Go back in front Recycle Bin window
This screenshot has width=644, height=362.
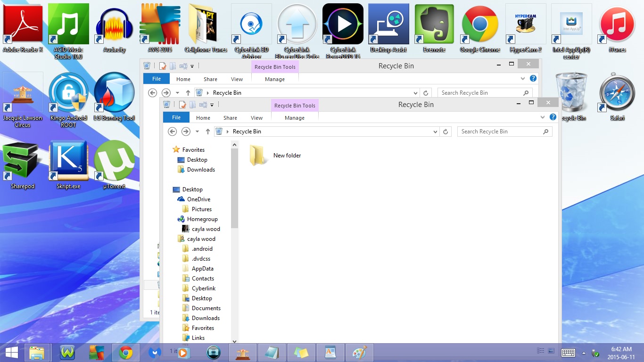click(173, 132)
